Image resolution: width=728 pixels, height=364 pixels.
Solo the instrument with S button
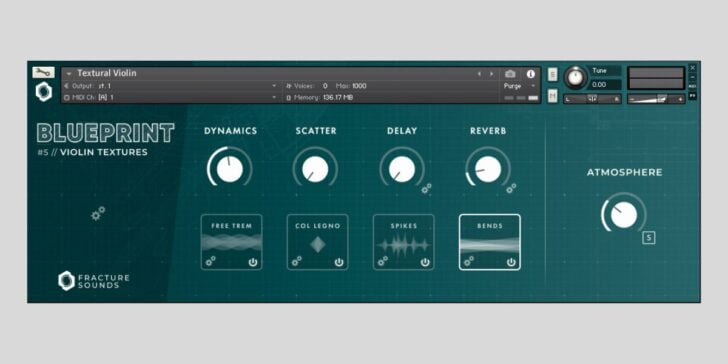552,74
